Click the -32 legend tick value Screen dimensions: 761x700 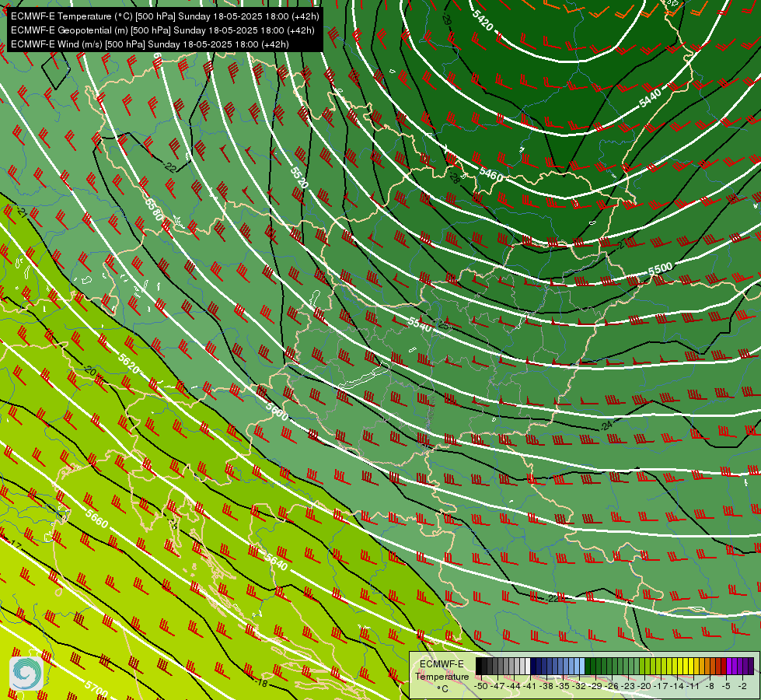pyautogui.click(x=579, y=686)
